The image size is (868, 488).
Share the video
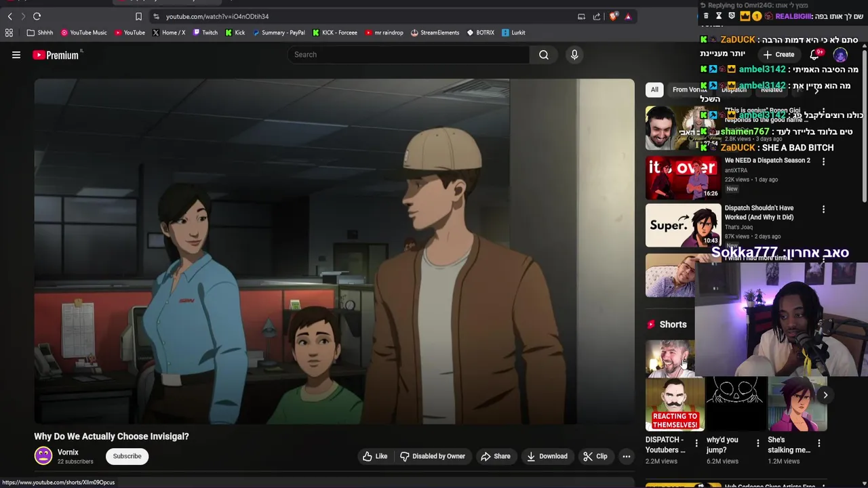point(495,456)
